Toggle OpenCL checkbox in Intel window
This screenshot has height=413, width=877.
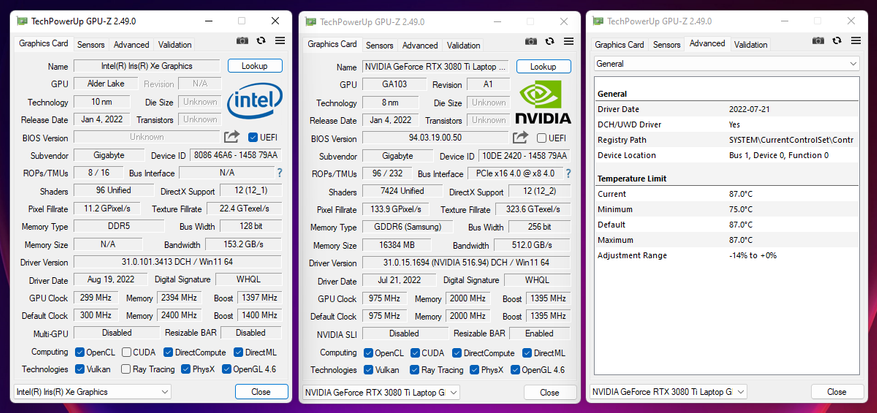click(x=79, y=353)
